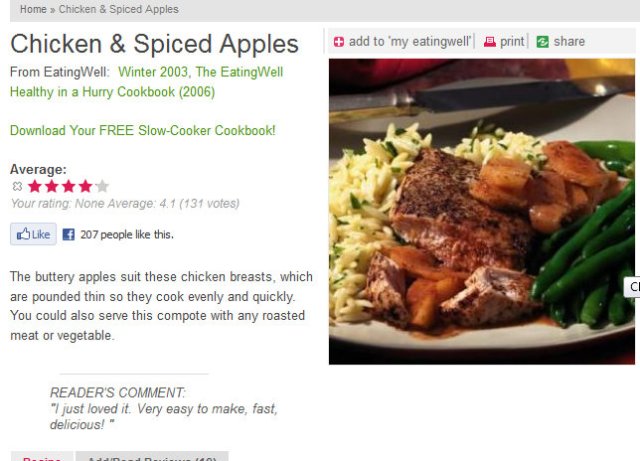
Task: Cancel rating with the small cross icon
Action: tap(17, 187)
